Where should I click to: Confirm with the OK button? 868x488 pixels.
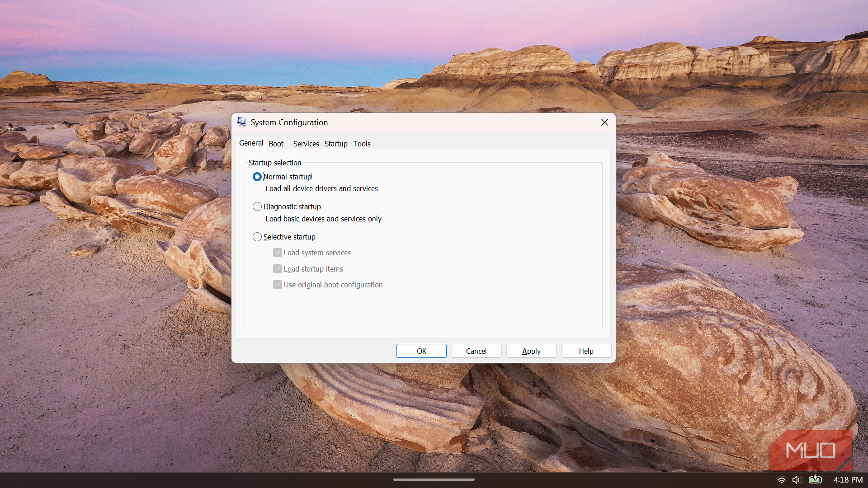point(421,351)
